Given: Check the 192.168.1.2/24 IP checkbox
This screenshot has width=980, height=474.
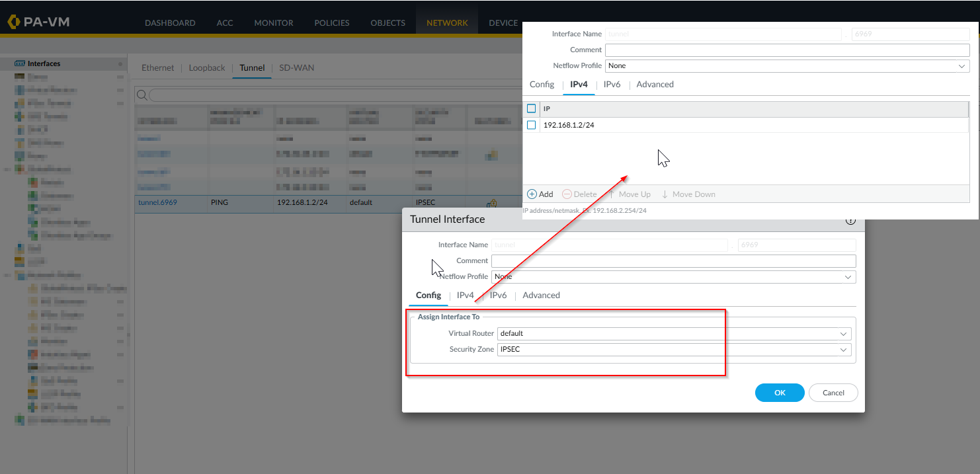Looking at the screenshot, I should click(x=532, y=125).
